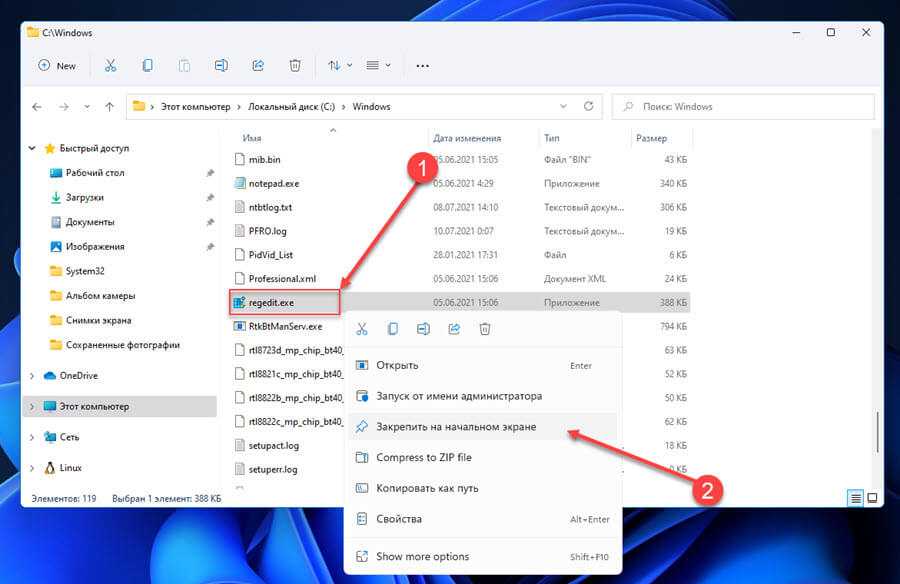
Task: Click the New button in the toolbar
Action: coord(57,66)
